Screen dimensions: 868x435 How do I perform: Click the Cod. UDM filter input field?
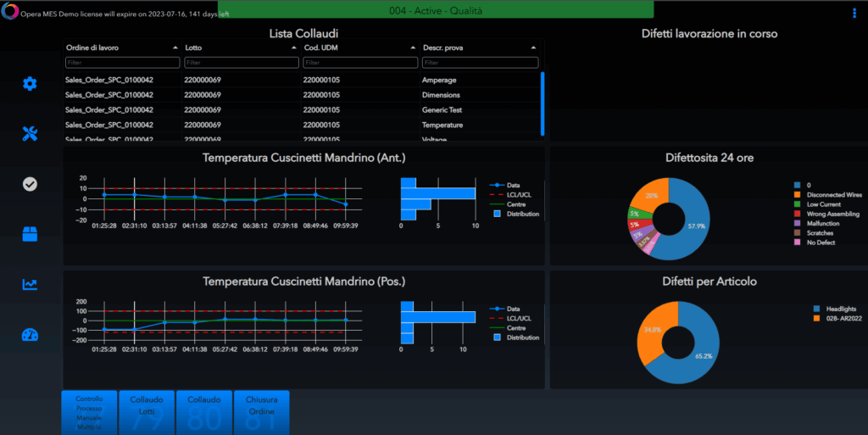point(360,63)
